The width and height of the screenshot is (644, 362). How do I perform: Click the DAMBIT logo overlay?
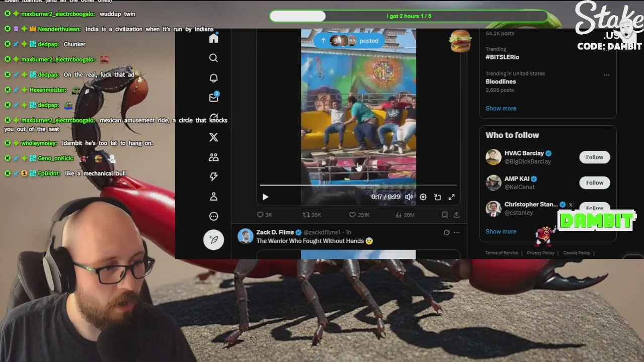click(x=597, y=220)
